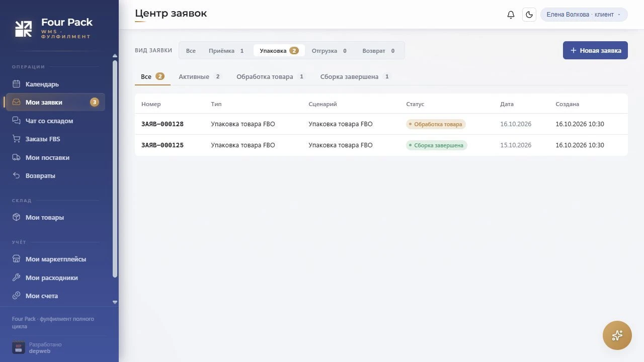644x362 pixels.
Task: Click the plus icon in Новая заявка
Action: 573,50
